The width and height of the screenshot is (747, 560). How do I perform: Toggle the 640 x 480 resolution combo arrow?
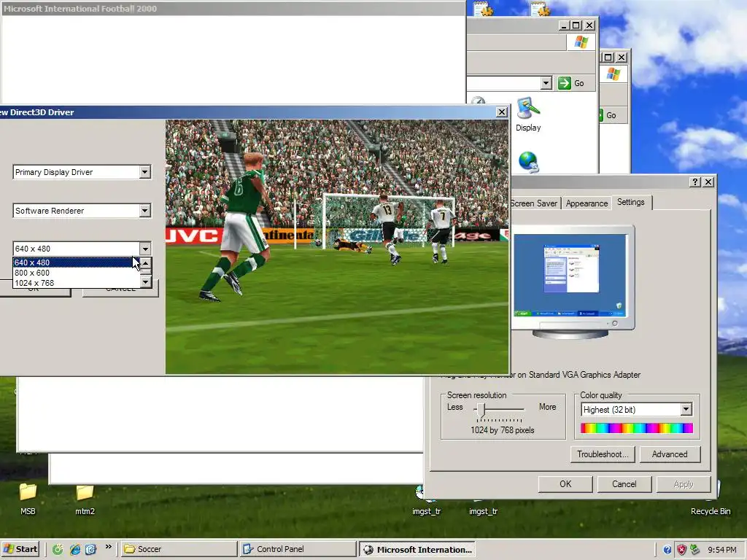tap(145, 249)
